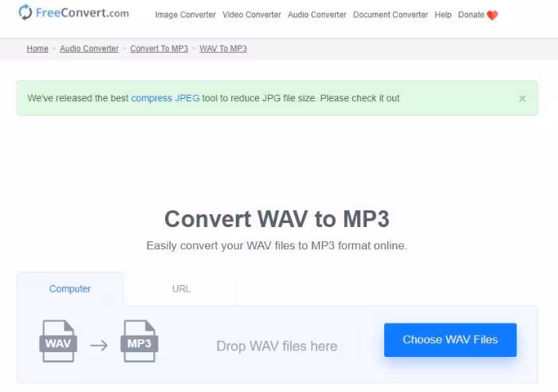Open the Video Converter menu
Screen dimensions: 558x392
click(x=252, y=14)
